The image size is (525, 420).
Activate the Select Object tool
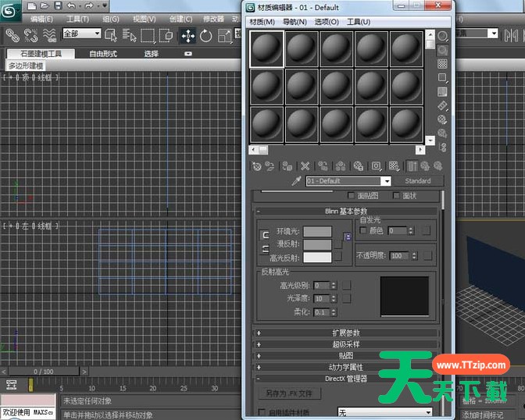[x=111, y=35]
